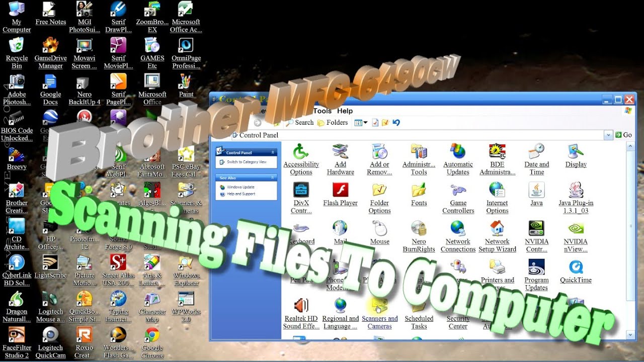The height and width of the screenshot is (362, 644).
Task: Select Windows Explorer desktop shortcut
Action: tap(186, 270)
